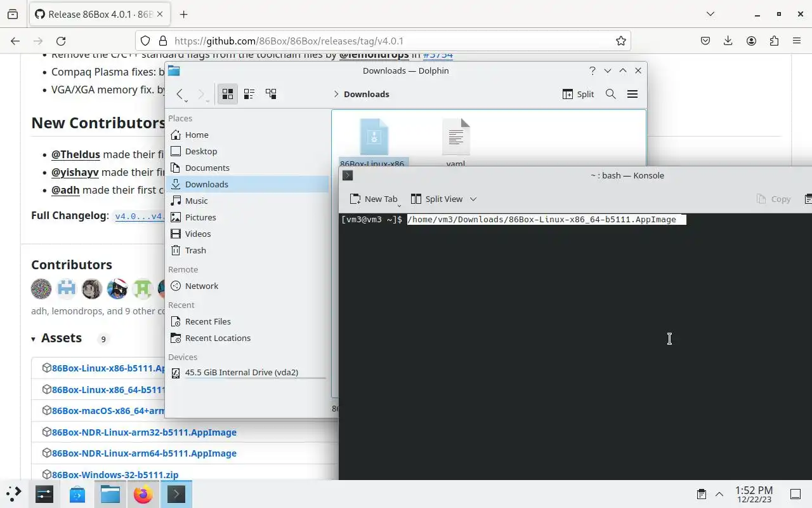This screenshot has height=508, width=812.
Task: Download 86Box-Windows-32-b5111.zip
Action: [115, 474]
